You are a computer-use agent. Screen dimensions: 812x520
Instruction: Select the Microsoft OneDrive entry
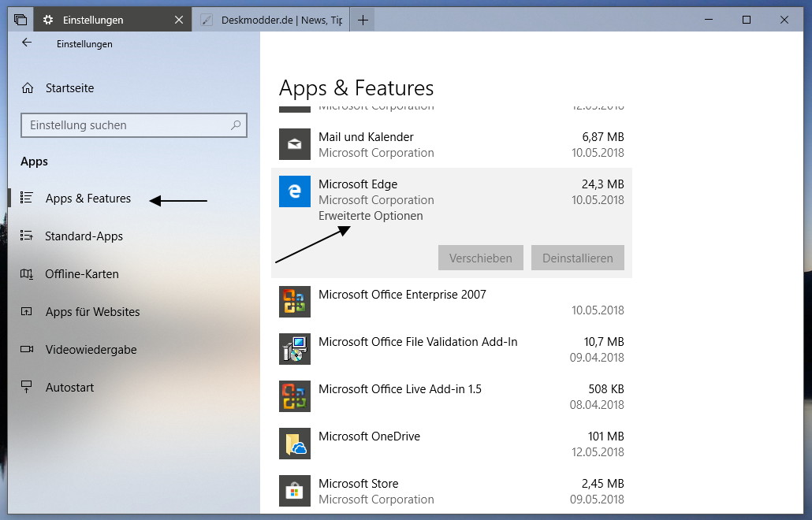452,444
